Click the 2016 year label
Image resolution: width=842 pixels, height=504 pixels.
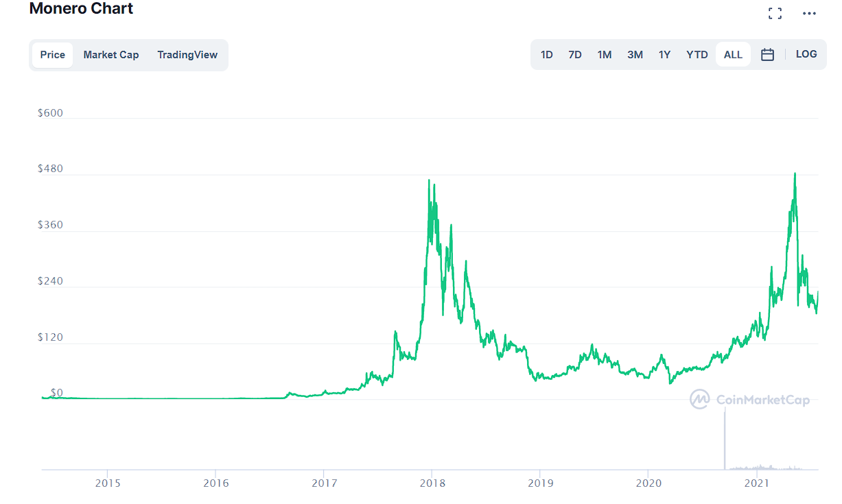pos(215,483)
